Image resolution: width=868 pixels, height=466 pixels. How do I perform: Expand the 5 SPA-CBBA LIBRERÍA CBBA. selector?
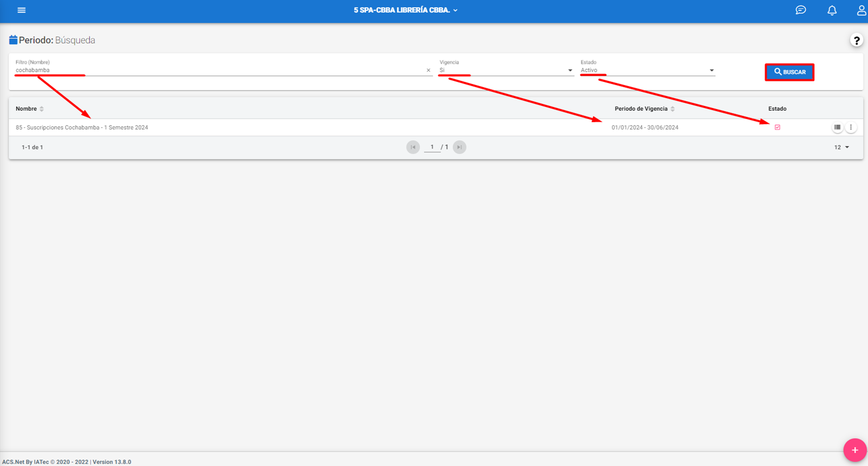405,10
